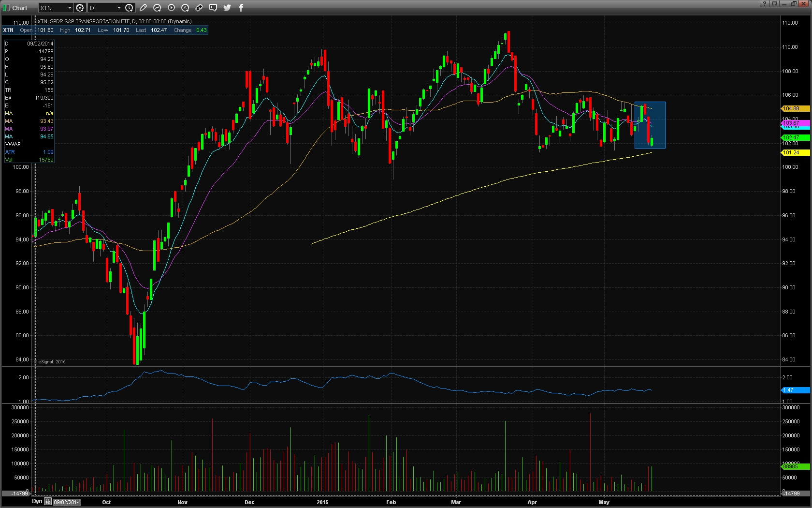Click the 1.47 blue ATR value tag
This screenshot has width=812, height=508.
(x=795, y=390)
